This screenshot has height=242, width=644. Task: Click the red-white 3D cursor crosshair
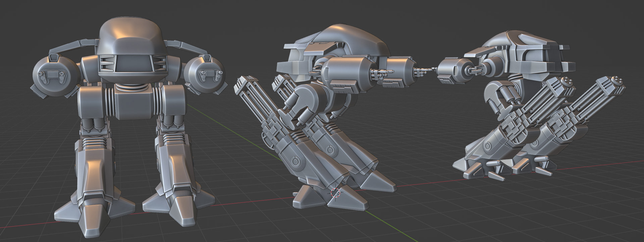336,193
